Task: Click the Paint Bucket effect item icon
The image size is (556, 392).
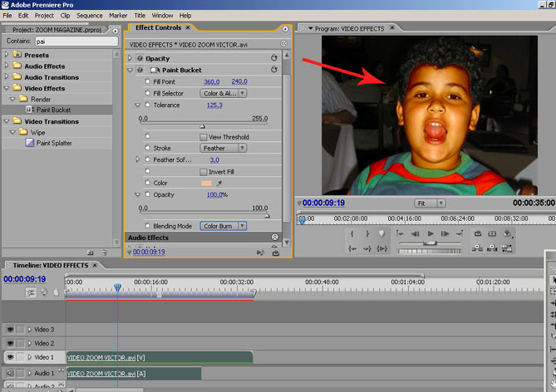Action: (x=29, y=110)
